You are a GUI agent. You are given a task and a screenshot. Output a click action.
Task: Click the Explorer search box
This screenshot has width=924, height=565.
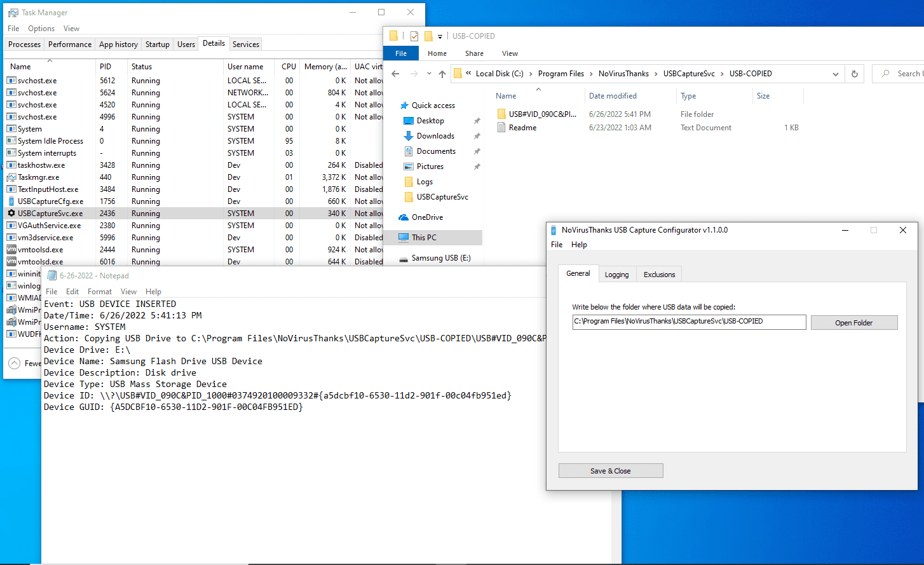[x=899, y=74]
